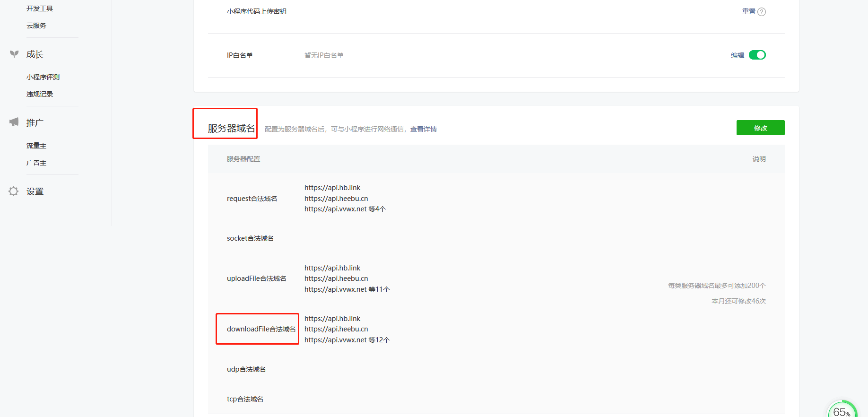Click the https://api.vvwx.net 等4个 entry
Viewport: 868px width, 417px height.
click(345, 209)
